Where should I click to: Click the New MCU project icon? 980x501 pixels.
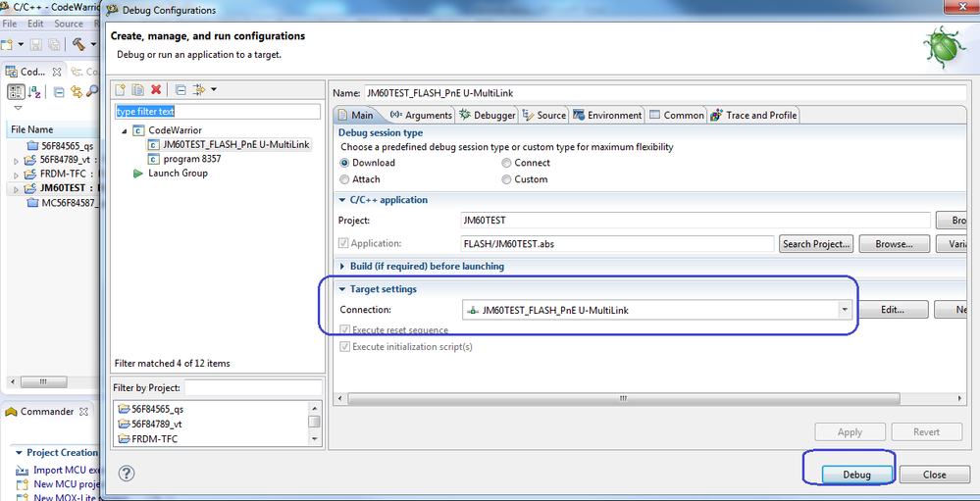[x=22, y=484]
